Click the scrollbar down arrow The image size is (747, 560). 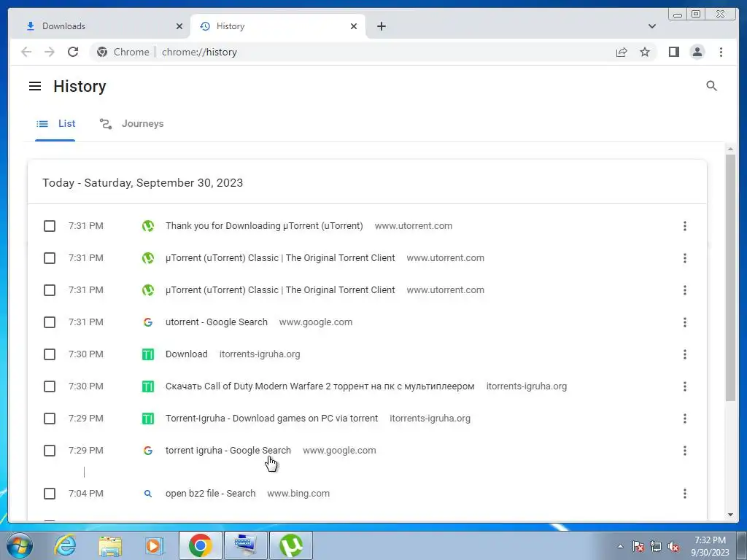click(x=730, y=515)
